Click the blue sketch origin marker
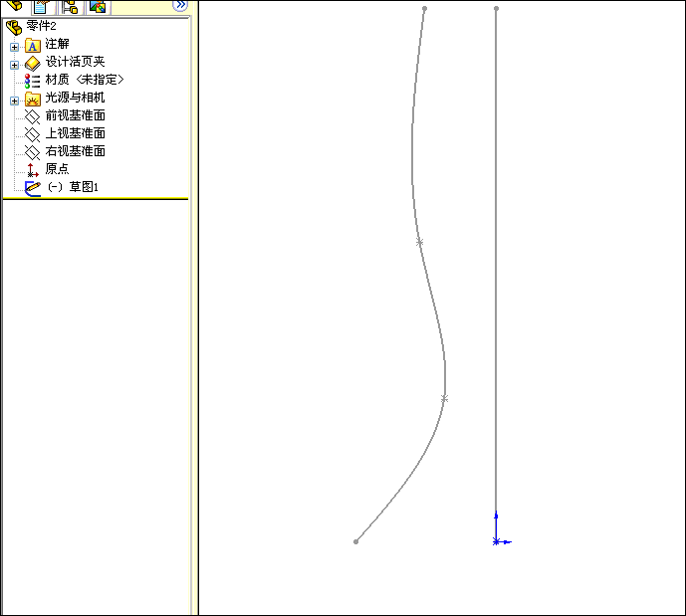686x616 pixels. pos(496,541)
